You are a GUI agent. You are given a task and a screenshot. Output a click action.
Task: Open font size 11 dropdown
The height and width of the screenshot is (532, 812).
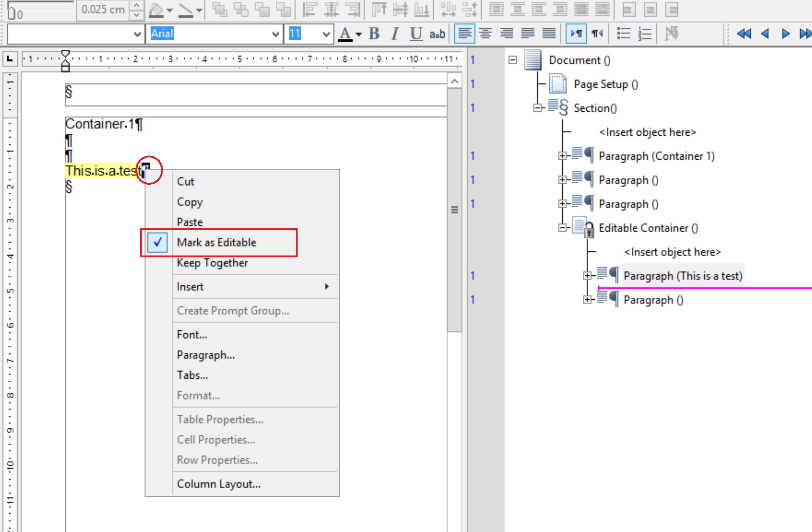coord(326,34)
